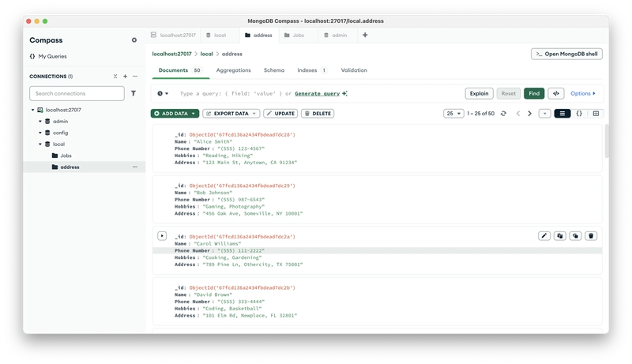Delete the Carol Williams document with trash icon

(x=591, y=236)
